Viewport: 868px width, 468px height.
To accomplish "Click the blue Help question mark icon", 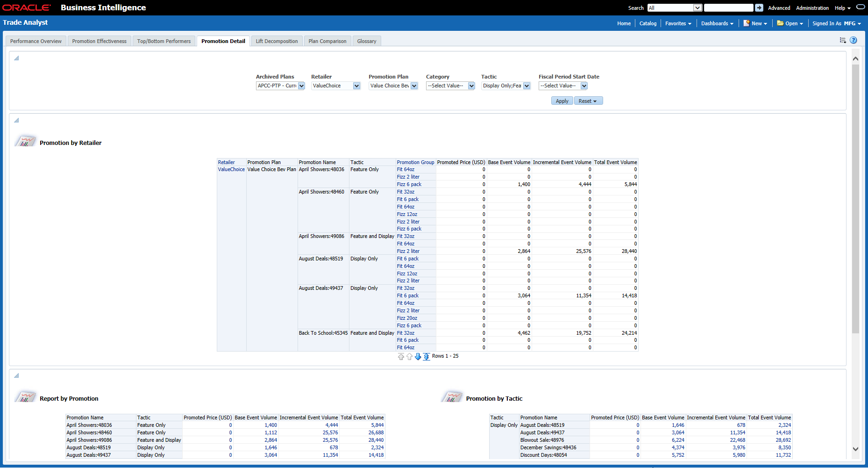I will [854, 40].
